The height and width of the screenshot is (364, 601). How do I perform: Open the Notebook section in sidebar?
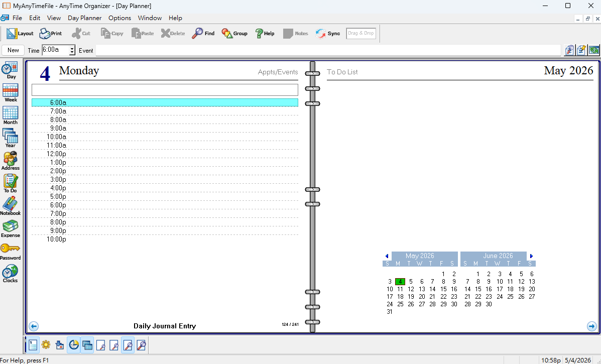click(11, 206)
